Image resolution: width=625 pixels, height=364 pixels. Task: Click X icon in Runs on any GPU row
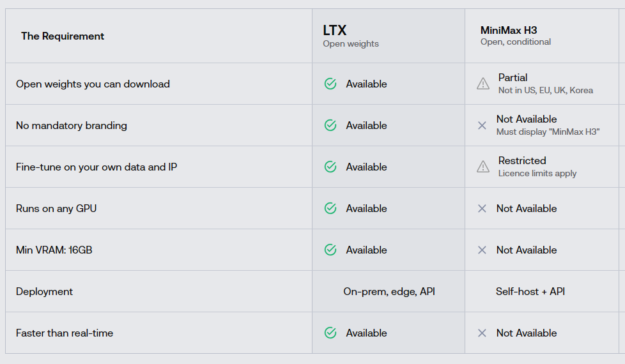(482, 208)
